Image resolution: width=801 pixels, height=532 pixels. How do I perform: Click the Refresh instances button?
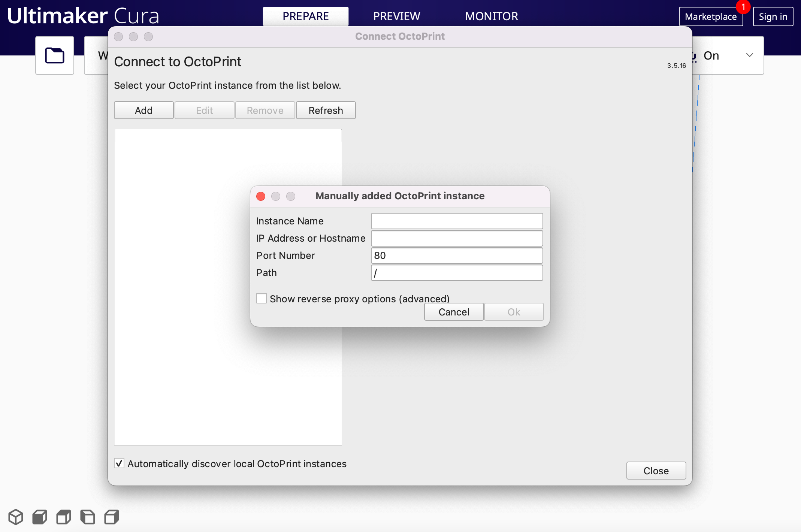coord(326,111)
